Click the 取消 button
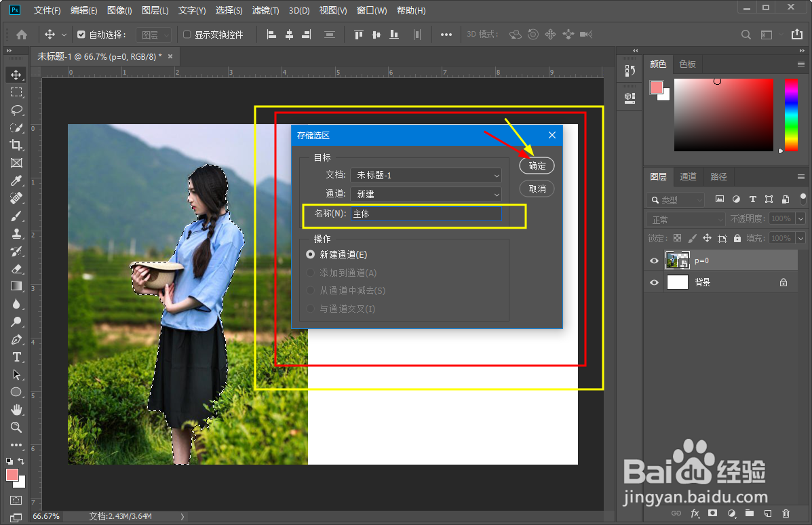812x525 pixels. [537, 189]
